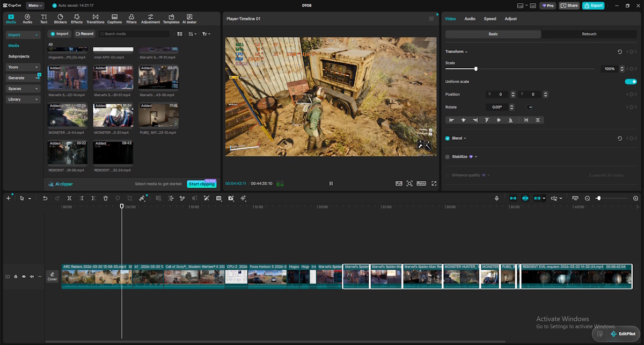Open the Templates tab
Viewport: 644px width, 345px height.
point(171,19)
